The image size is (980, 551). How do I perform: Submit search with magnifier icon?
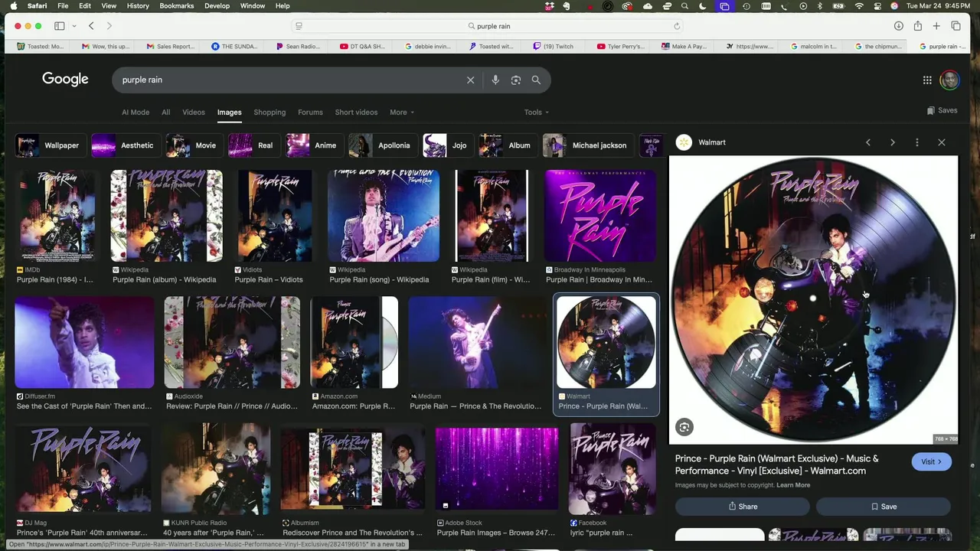coord(536,80)
